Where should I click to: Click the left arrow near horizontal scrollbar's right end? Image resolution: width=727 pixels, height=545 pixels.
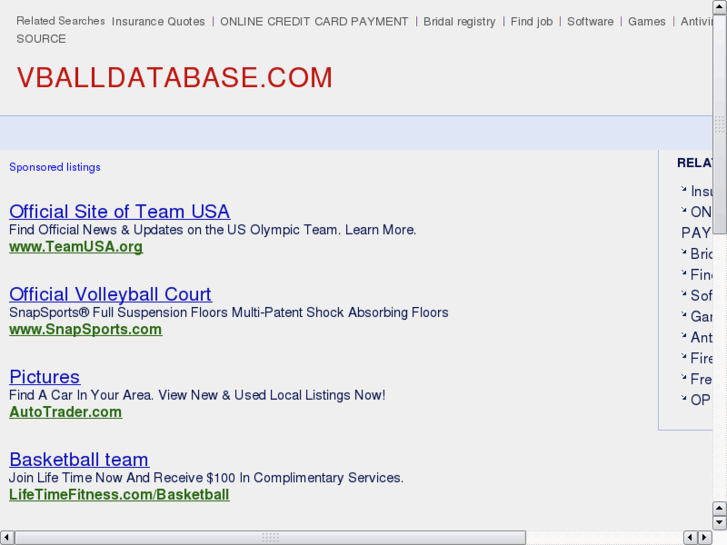point(691,538)
